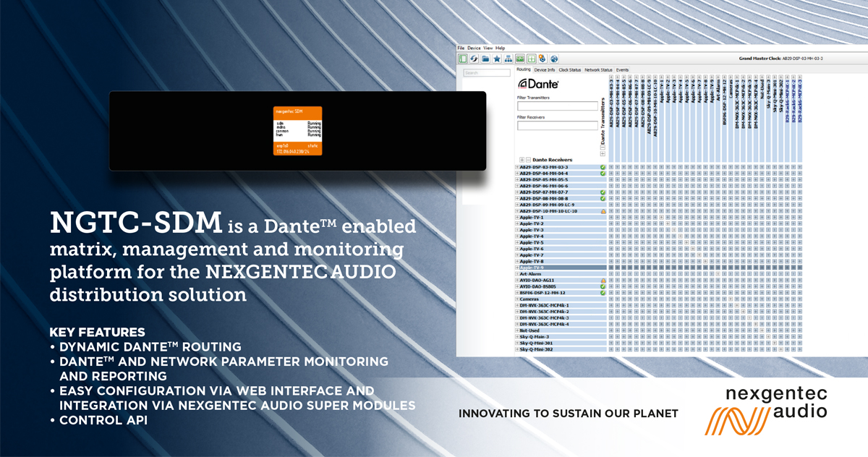Click the KEY FEATURES heading
The width and height of the screenshot is (868, 457).
[x=97, y=333]
